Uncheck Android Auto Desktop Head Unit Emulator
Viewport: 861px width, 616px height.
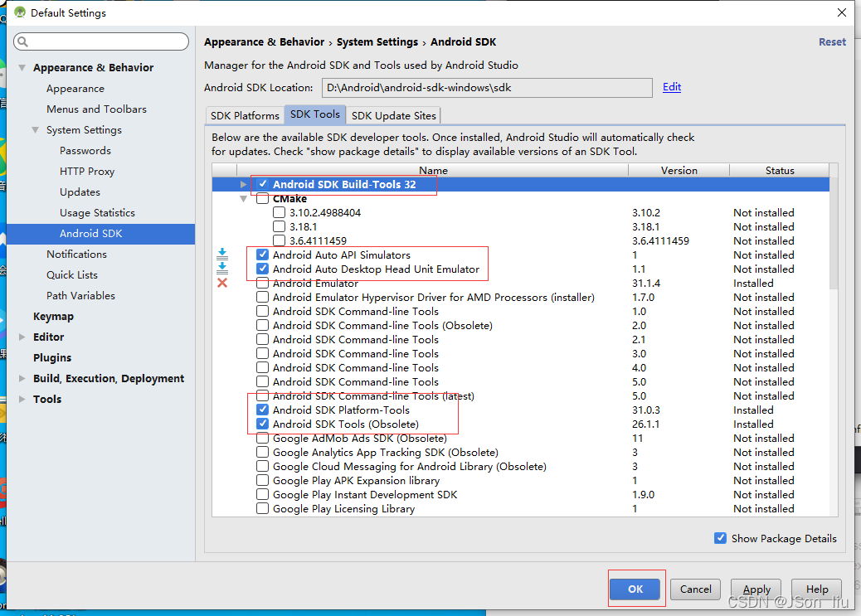[x=262, y=269]
